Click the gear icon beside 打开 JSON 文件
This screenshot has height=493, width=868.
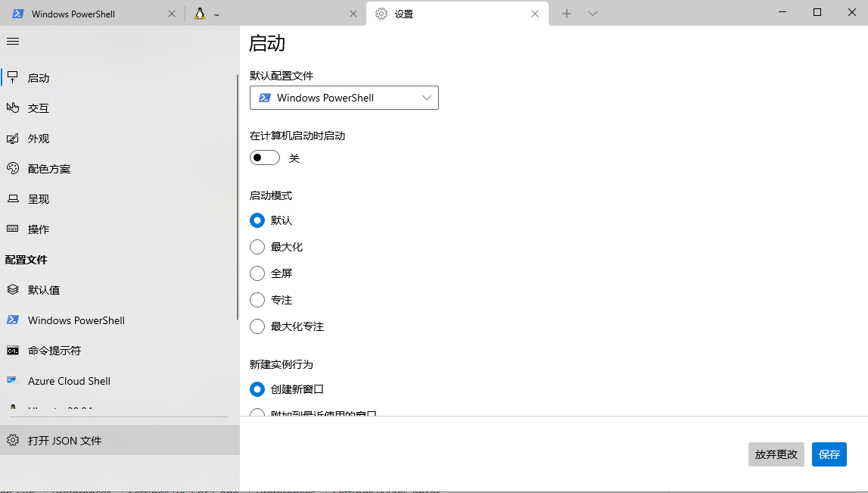pyautogui.click(x=13, y=441)
